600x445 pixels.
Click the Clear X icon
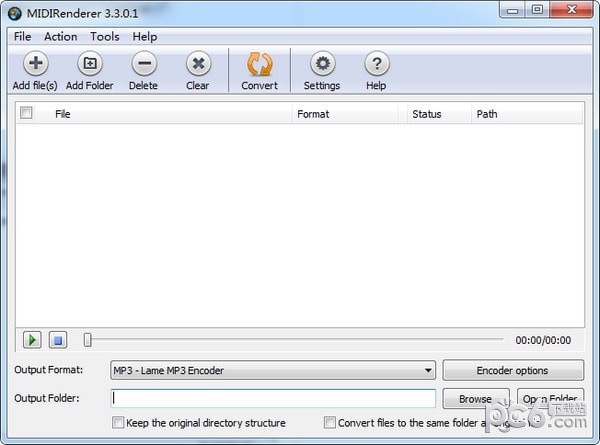[198, 64]
